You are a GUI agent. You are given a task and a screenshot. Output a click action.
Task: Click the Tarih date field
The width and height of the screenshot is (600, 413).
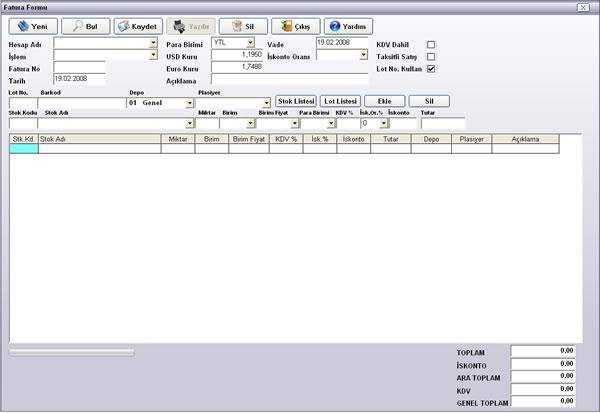pyautogui.click(x=80, y=79)
